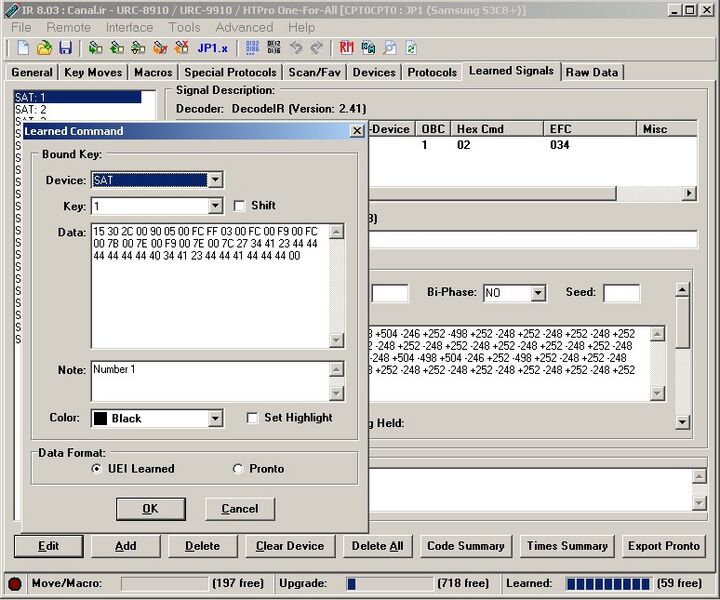Image resolution: width=720 pixels, height=600 pixels.
Task: Click the orange remote icon with pencil
Action: point(160,48)
